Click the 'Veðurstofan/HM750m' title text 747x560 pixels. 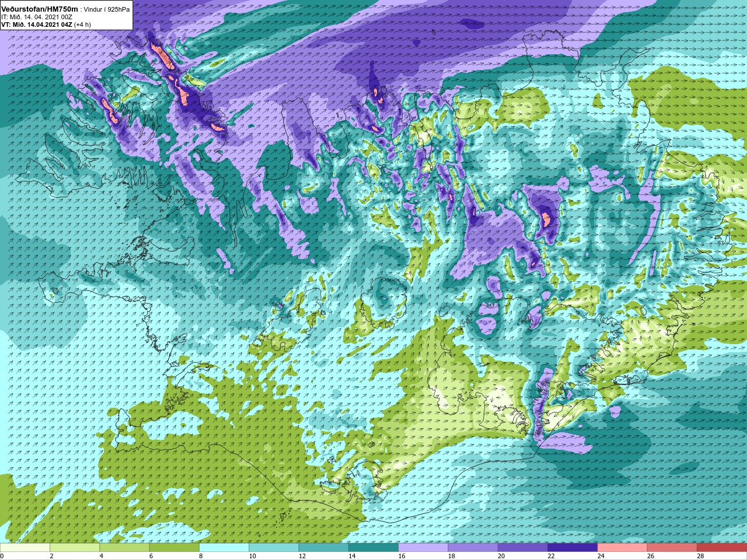pyautogui.click(x=40, y=9)
